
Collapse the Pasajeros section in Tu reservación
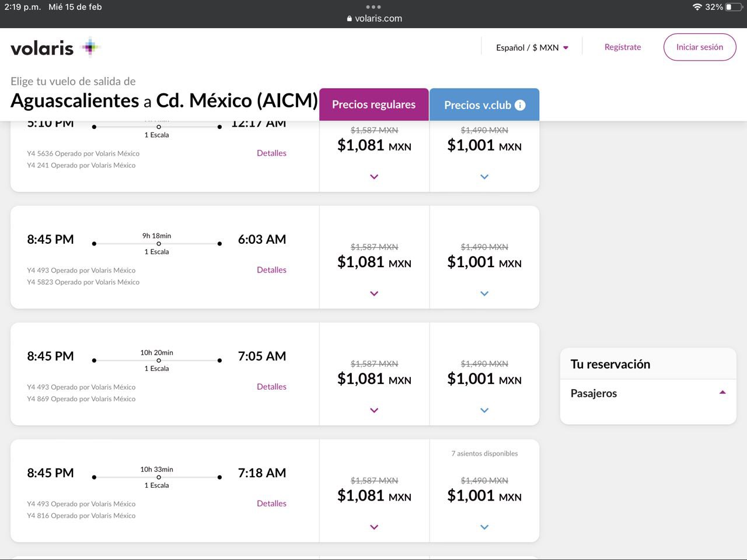722,393
